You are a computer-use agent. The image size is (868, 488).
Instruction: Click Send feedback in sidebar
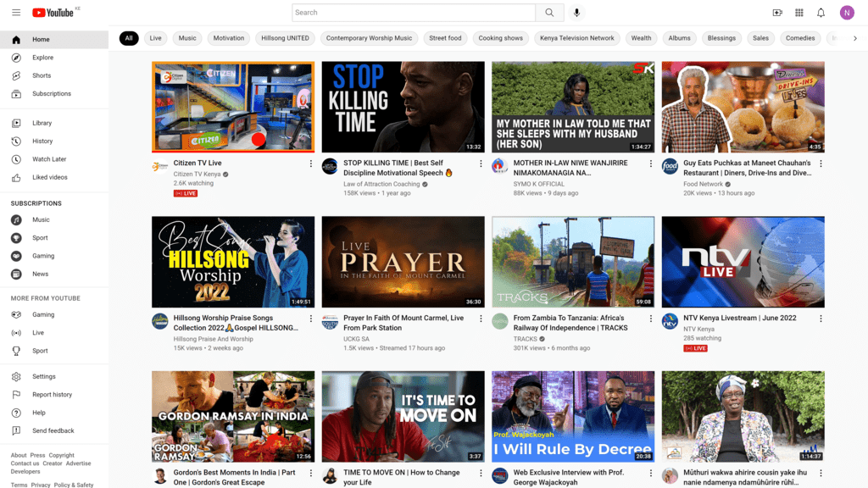(x=54, y=430)
